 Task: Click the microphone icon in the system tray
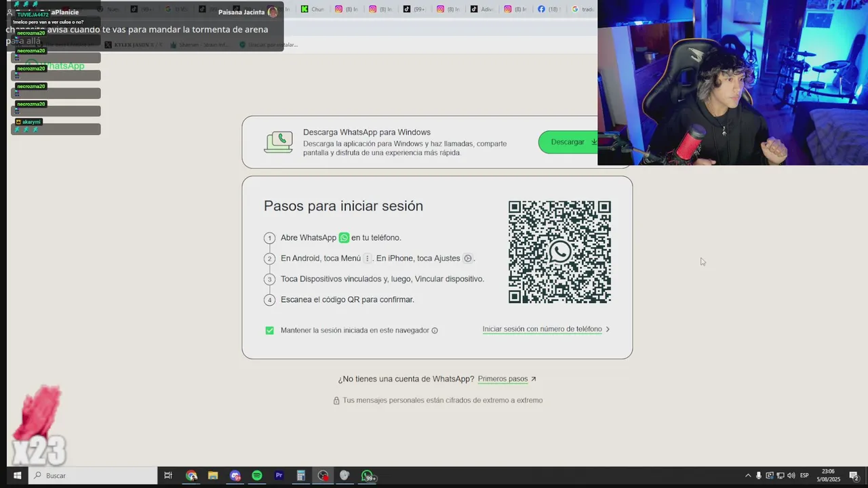coord(759,476)
